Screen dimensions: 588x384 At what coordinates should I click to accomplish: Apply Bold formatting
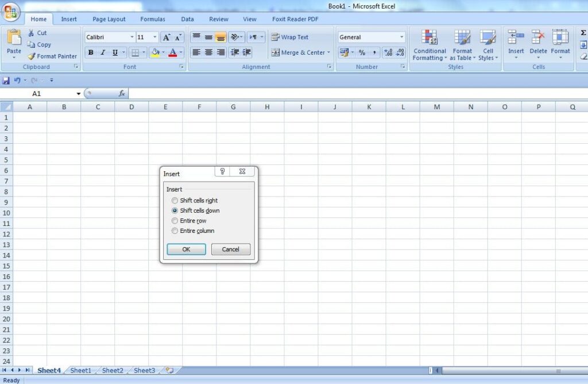[91, 52]
